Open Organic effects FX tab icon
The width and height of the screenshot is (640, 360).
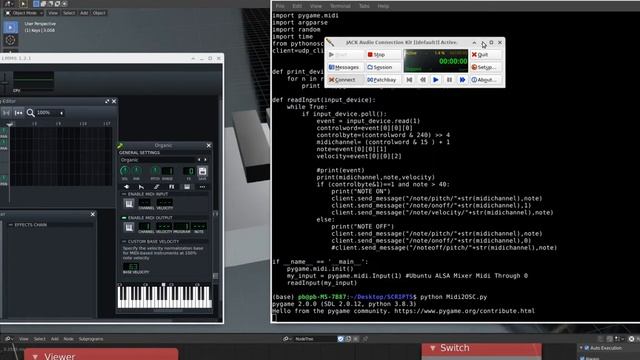[x=172, y=187]
